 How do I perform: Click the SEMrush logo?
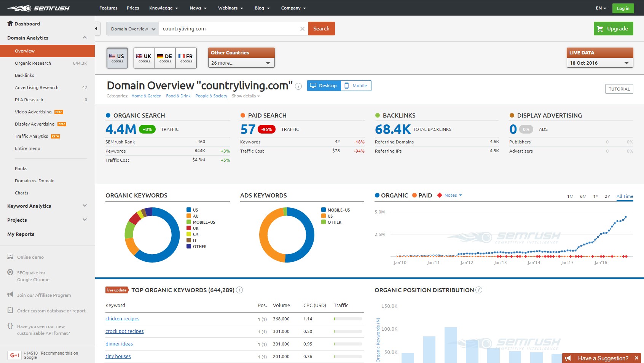pyautogui.click(x=38, y=8)
